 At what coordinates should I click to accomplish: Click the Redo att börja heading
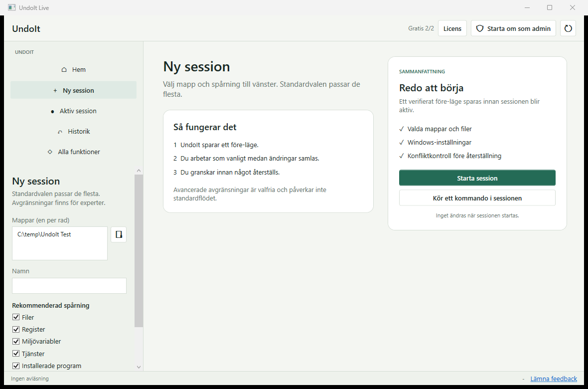pyautogui.click(x=431, y=88)
